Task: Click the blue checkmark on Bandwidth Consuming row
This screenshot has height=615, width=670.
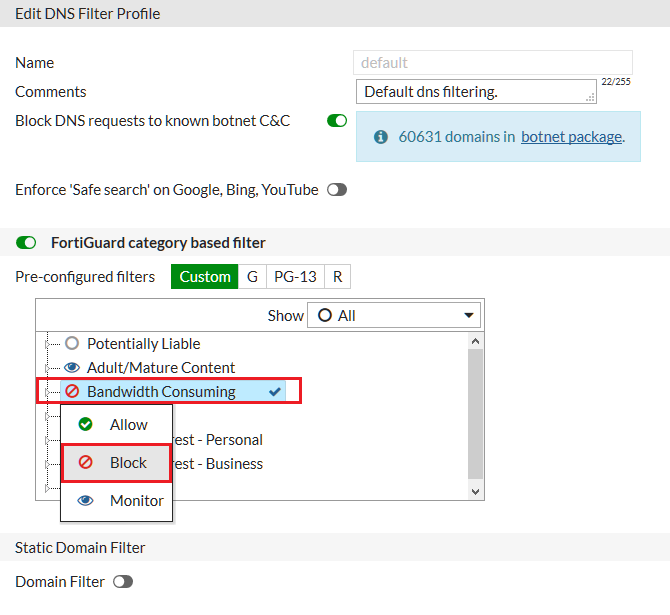Action: point(274,391)
